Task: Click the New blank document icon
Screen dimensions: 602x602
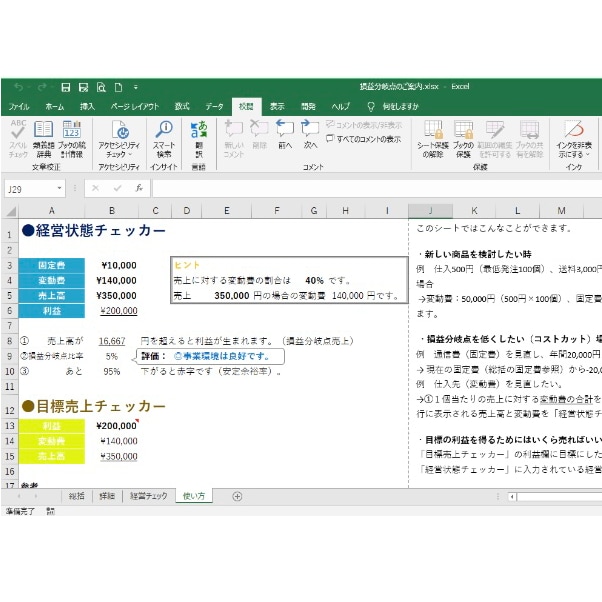Action: point(119,88)
